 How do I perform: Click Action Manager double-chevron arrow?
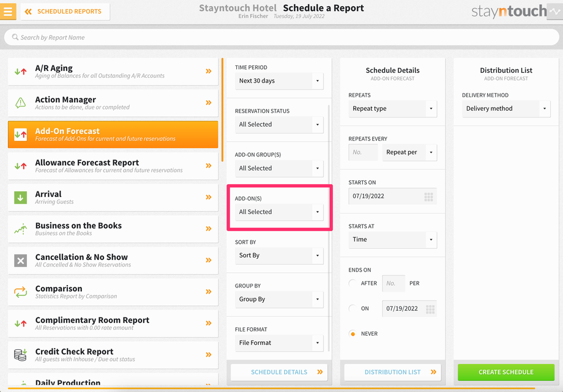click(x=209, y=103)
